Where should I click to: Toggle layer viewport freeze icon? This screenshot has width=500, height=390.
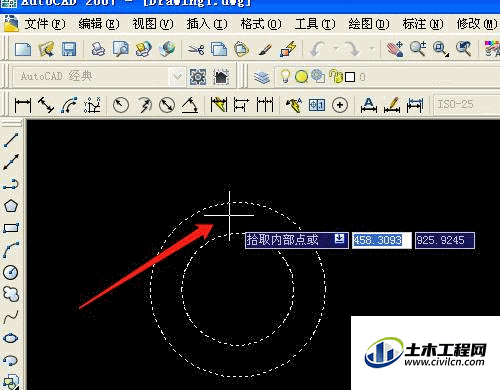point(318,76)
